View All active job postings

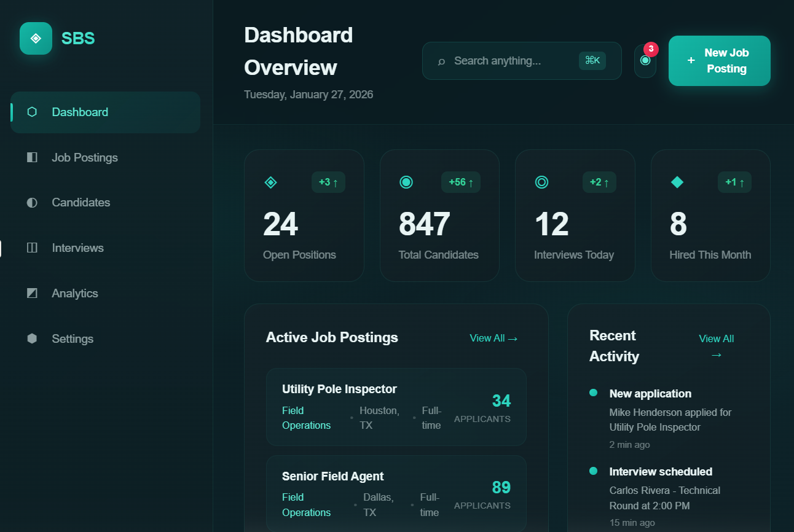coord(493,338)
